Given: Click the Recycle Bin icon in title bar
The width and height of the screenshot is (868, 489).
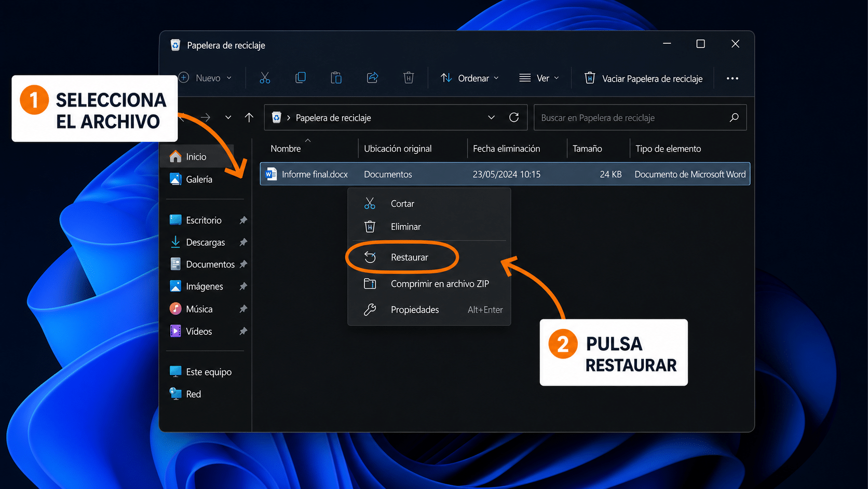Looking at the screenshot, I should click(x=175, y=45).
